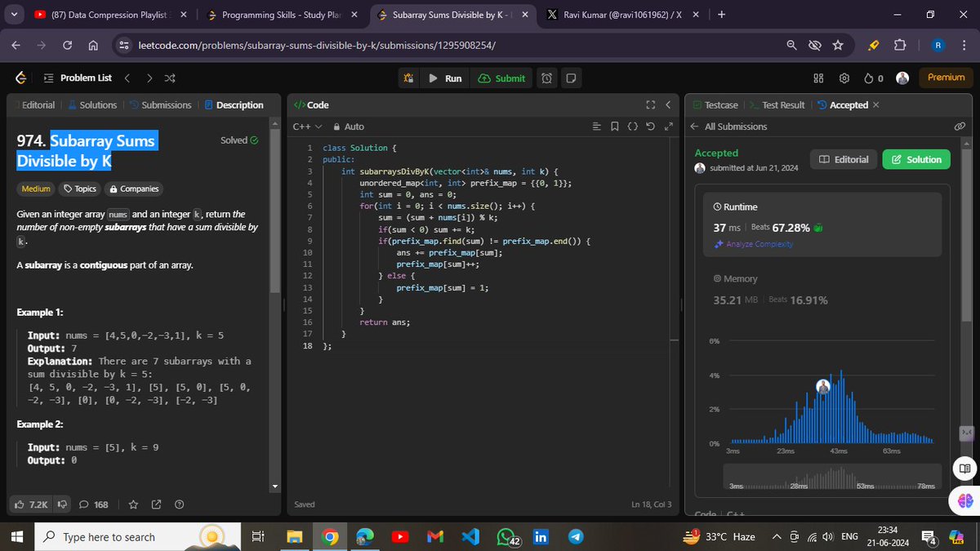
Task: Open the format code braces icon
Action: (632, 127)
